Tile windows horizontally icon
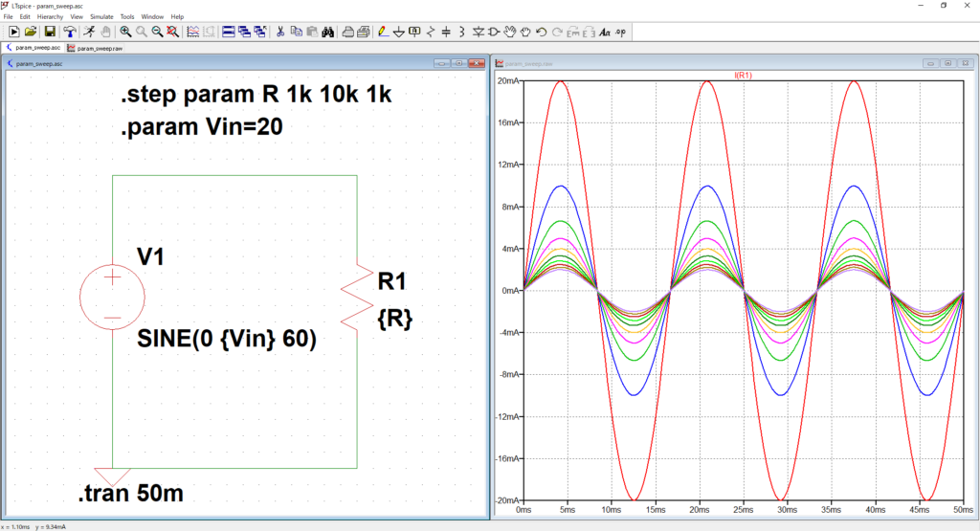 point(229,32)
